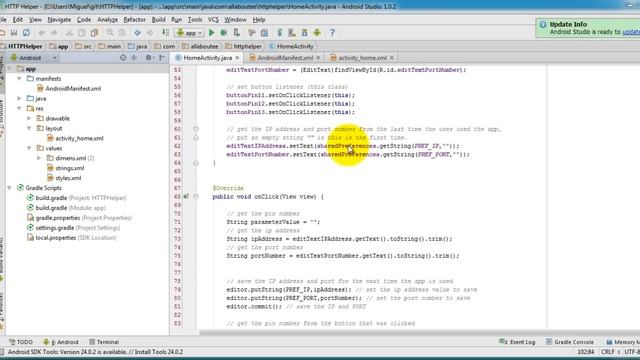
Task: Click the Redo arrow icon
Action: click(54, 33)
